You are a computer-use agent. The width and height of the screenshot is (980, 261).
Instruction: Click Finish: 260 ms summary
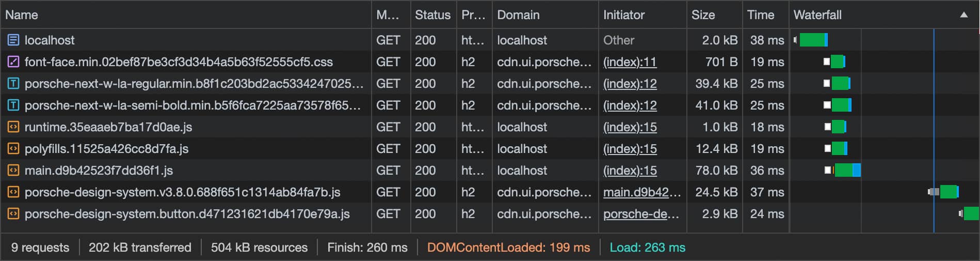pyautogui.click(x=367, y=248)
